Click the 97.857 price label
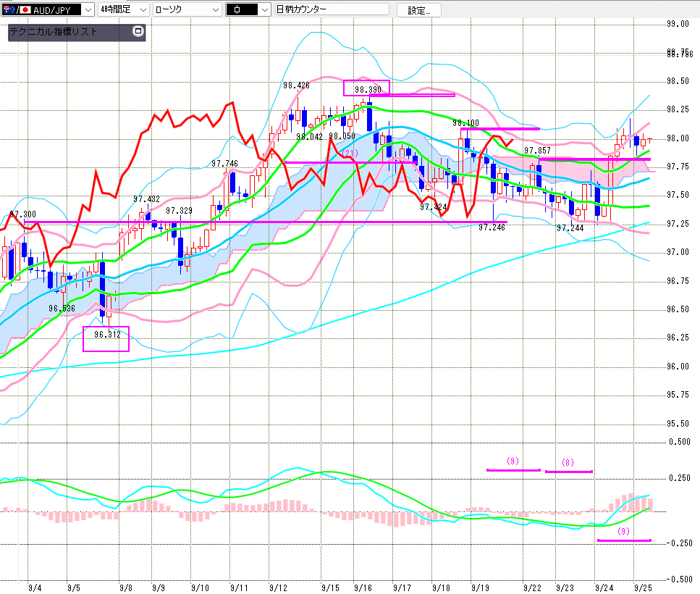The height and width of the screenshot is (594, 700). pos(538,151)
